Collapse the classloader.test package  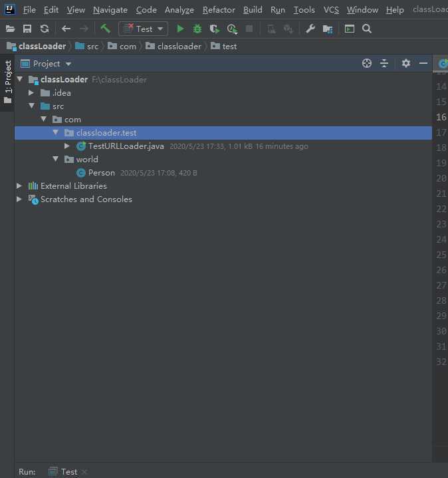[56, 132]
